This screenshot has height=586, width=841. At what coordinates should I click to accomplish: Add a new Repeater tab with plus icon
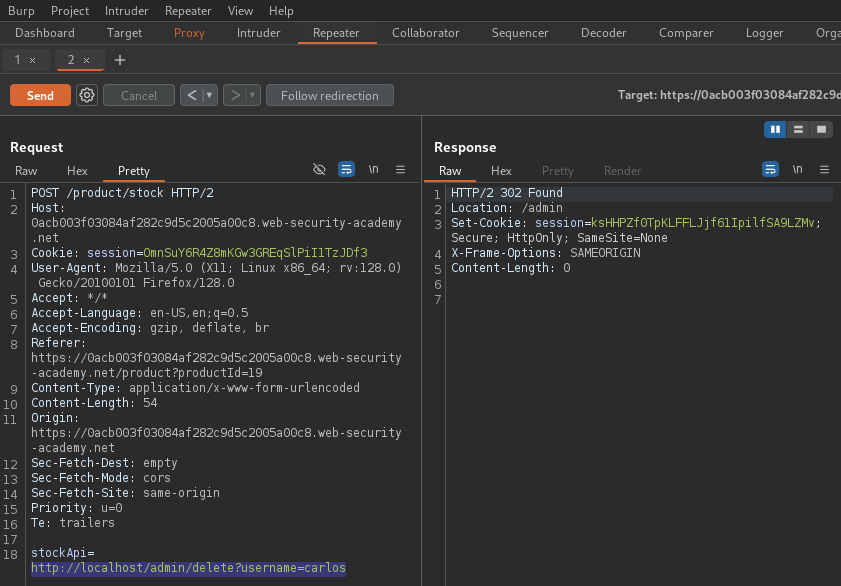point(120,60)
